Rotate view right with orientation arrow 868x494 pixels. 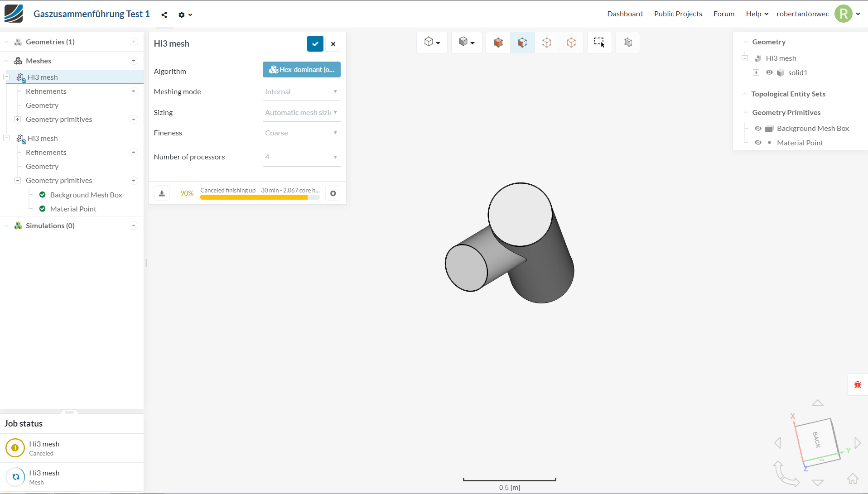tap(858, 442)
